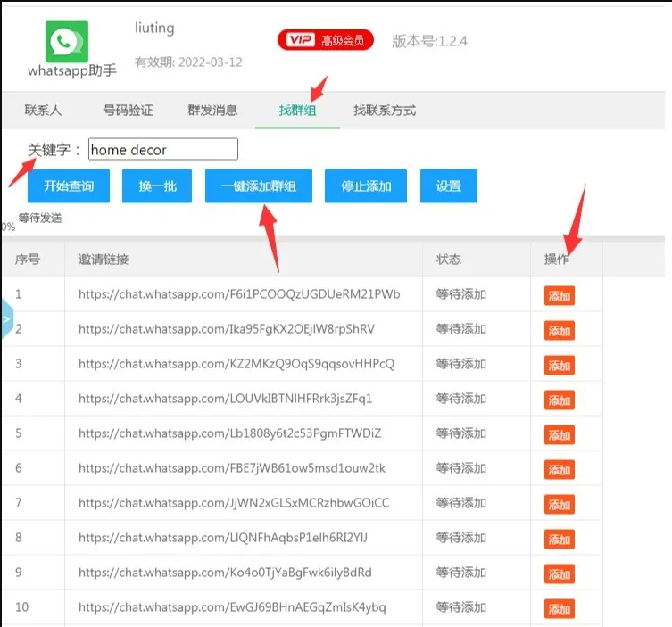Image resolution: width=672 pixels, height=627 pixels.
Task: Click the 操作 column header
Action: [557, 260]
